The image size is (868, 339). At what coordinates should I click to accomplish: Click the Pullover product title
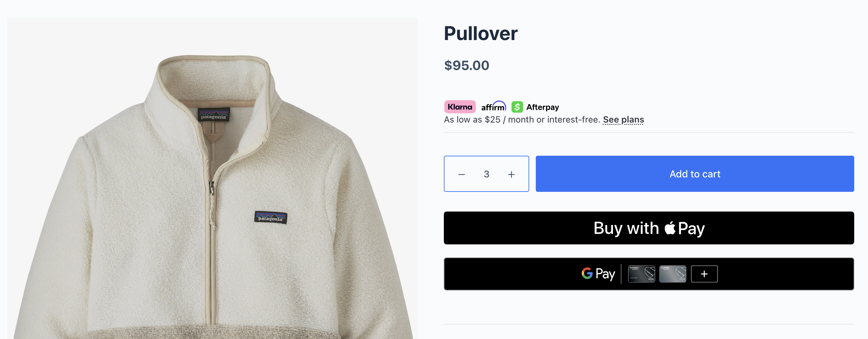point(481,34)
